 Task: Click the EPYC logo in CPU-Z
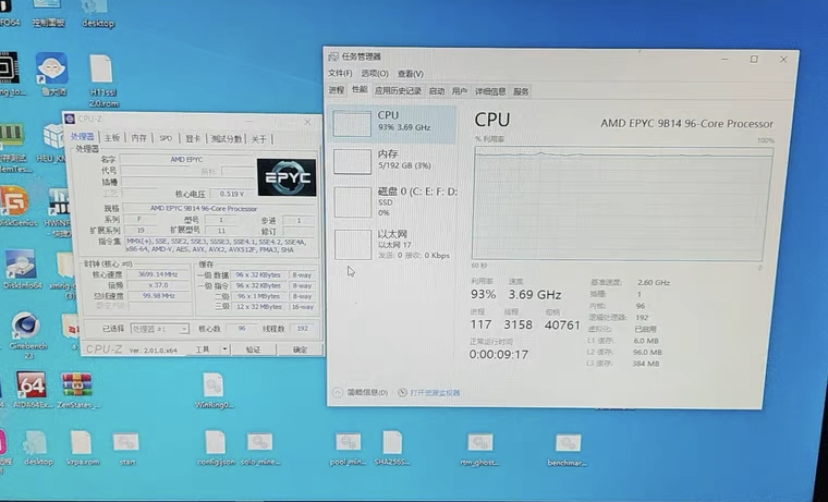click(287, 178)
